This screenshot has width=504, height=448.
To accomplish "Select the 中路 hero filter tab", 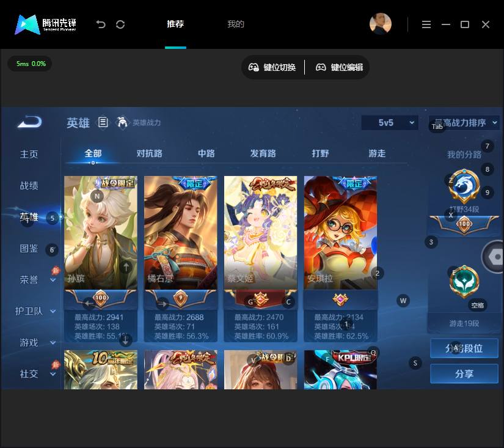I will 206,153.
